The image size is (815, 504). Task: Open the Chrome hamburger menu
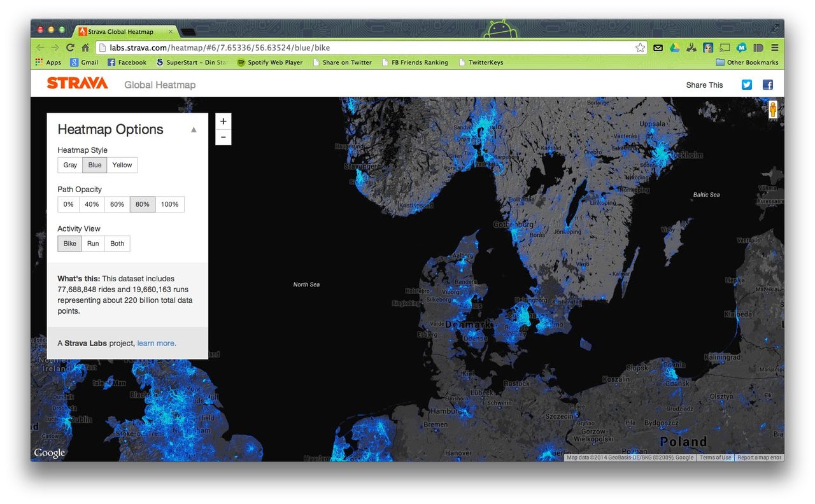[775, 48]
